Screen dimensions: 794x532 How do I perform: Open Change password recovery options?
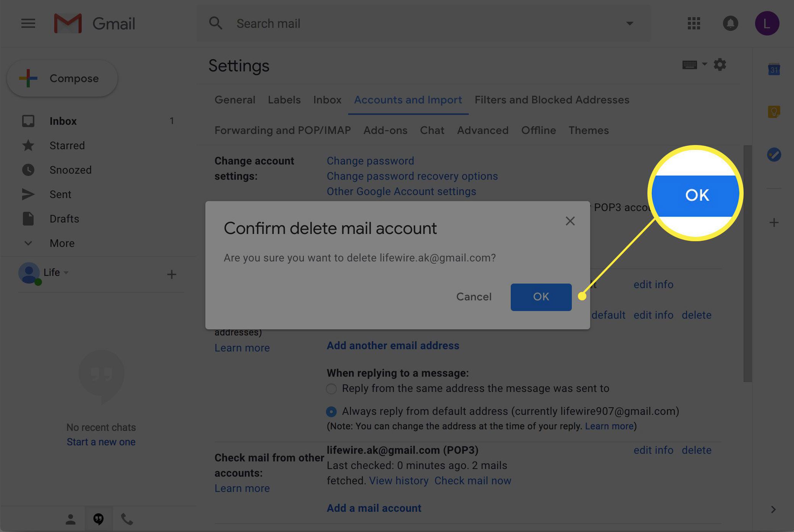[x=412, y=176]
